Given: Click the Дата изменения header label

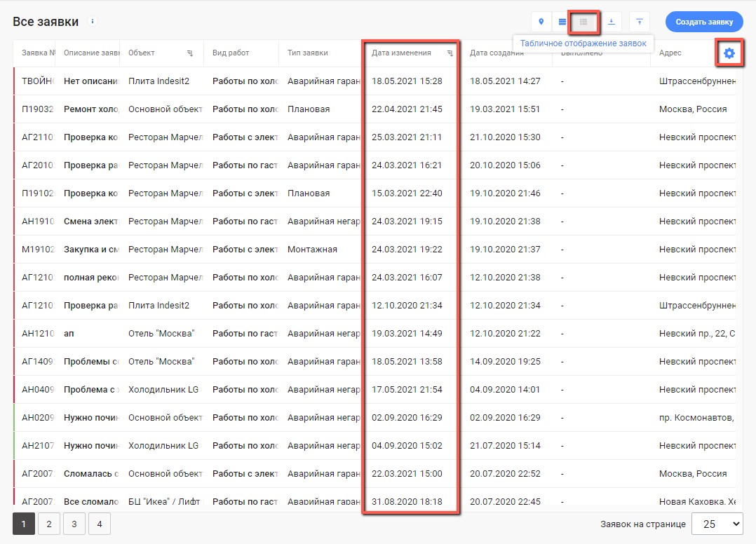Looking at the screenshot, I should click(401, 53).
